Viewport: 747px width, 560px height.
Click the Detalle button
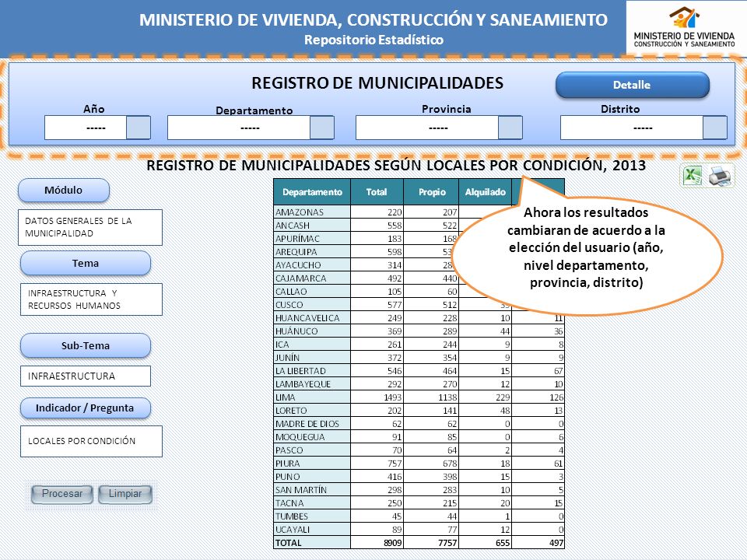[632, 85]
